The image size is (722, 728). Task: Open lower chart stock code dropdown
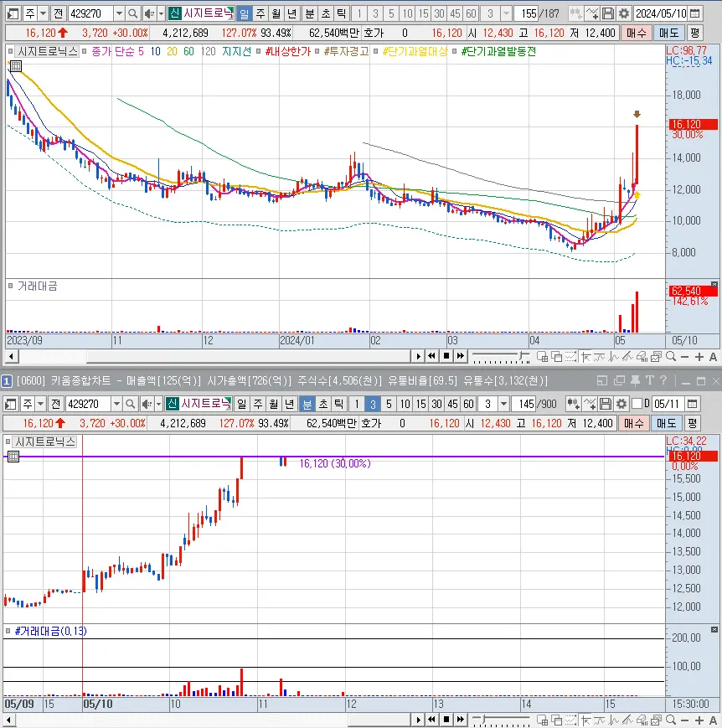(117, 404)
